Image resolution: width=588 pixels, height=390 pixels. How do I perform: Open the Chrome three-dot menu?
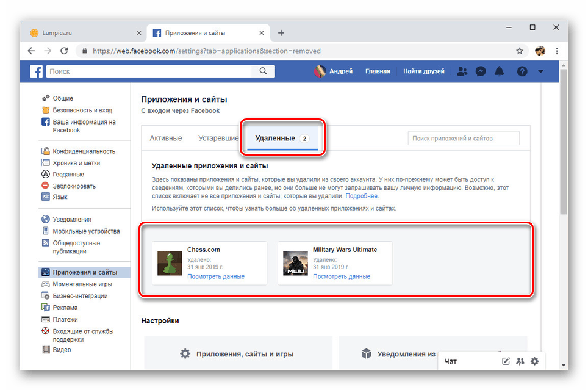pos(557,51)
